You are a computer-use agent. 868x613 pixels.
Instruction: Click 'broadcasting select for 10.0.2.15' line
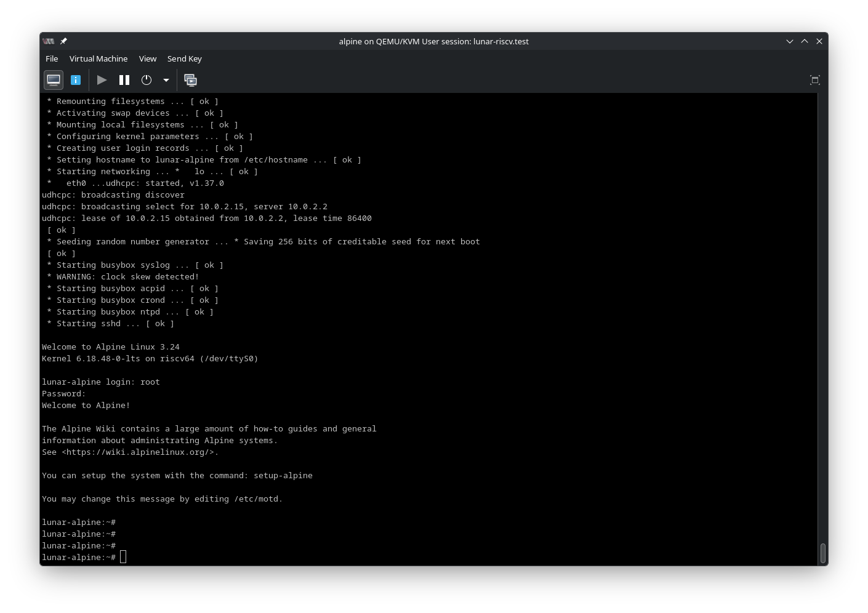point(185,207)
